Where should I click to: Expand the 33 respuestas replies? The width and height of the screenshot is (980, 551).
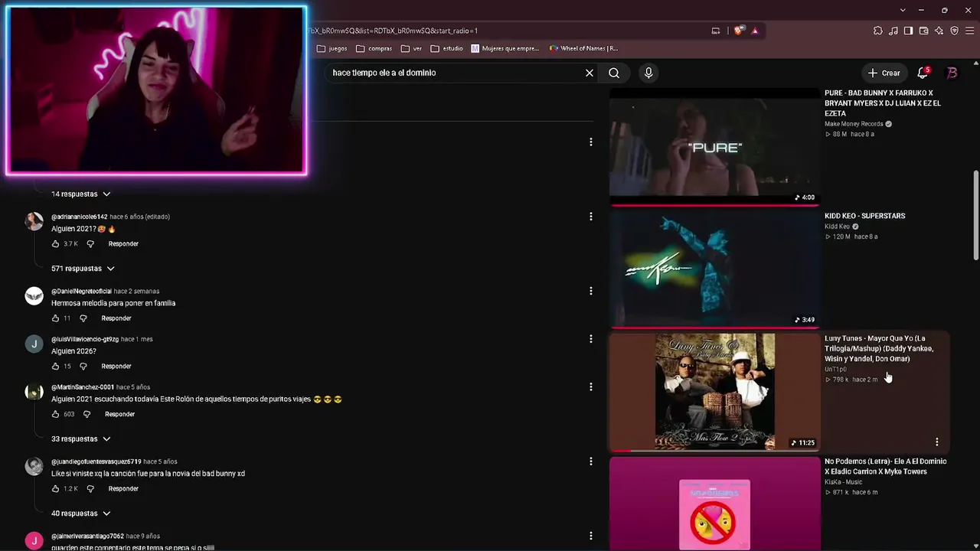pyautogui.click(x=81, y=439)
